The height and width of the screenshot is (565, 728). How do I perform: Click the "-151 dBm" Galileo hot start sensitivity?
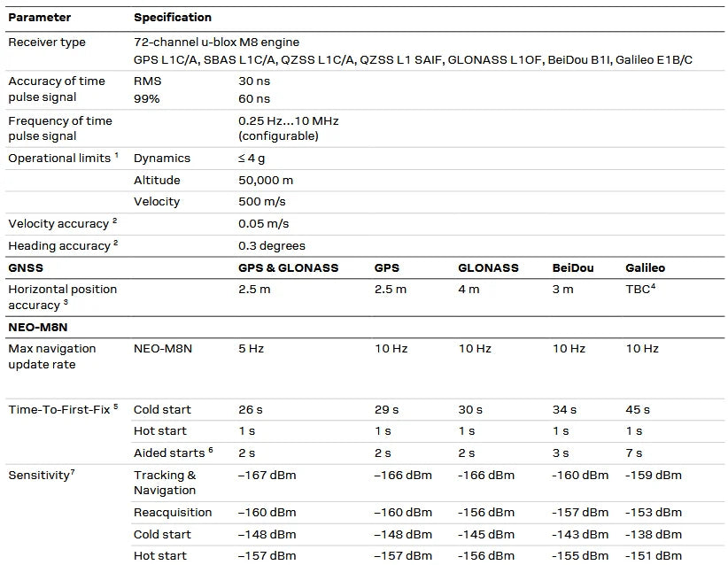654,556
